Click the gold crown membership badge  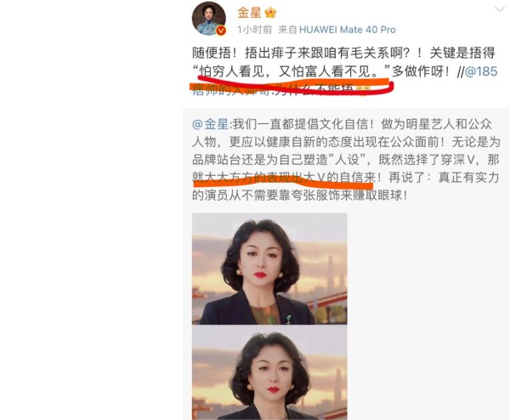click(270, 13)
